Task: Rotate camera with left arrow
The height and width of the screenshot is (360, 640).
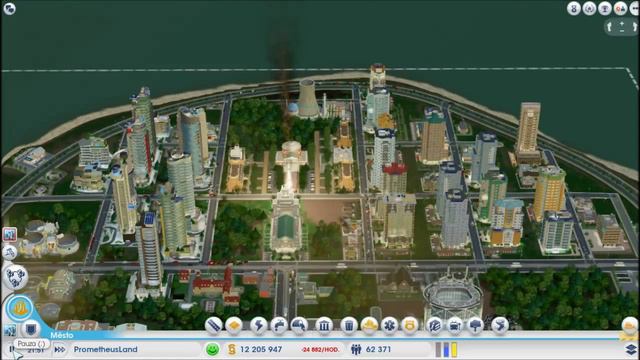Action: (x=609, y=27)
